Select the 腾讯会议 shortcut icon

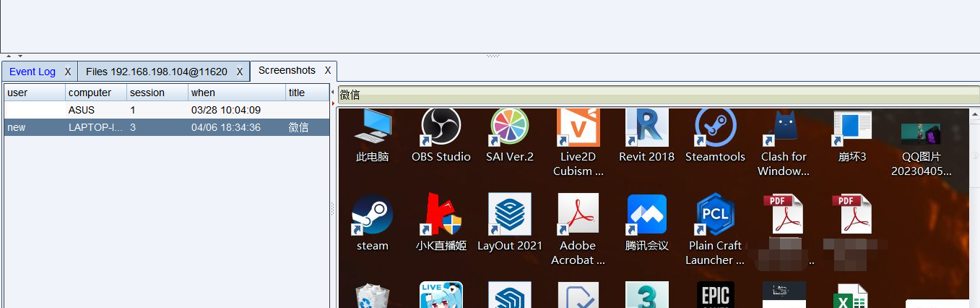646,215
